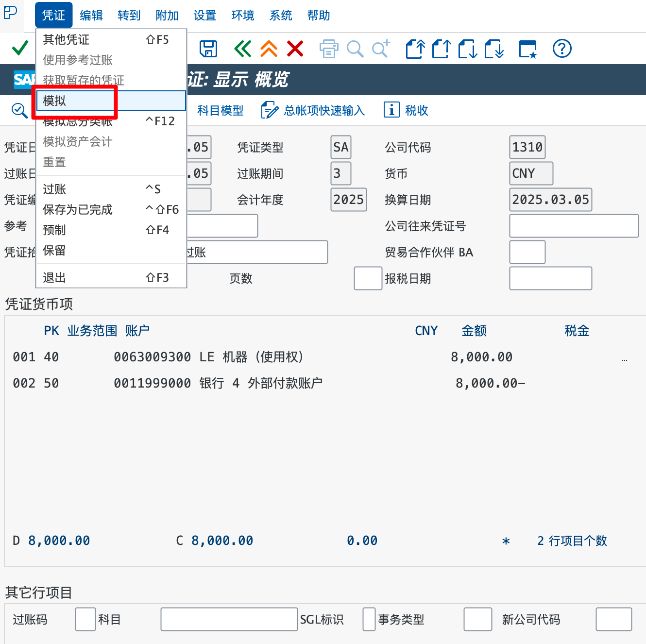Go to the first page icon
The height and width of the screenshot is (644, 646).
click(x=415, y=49)
